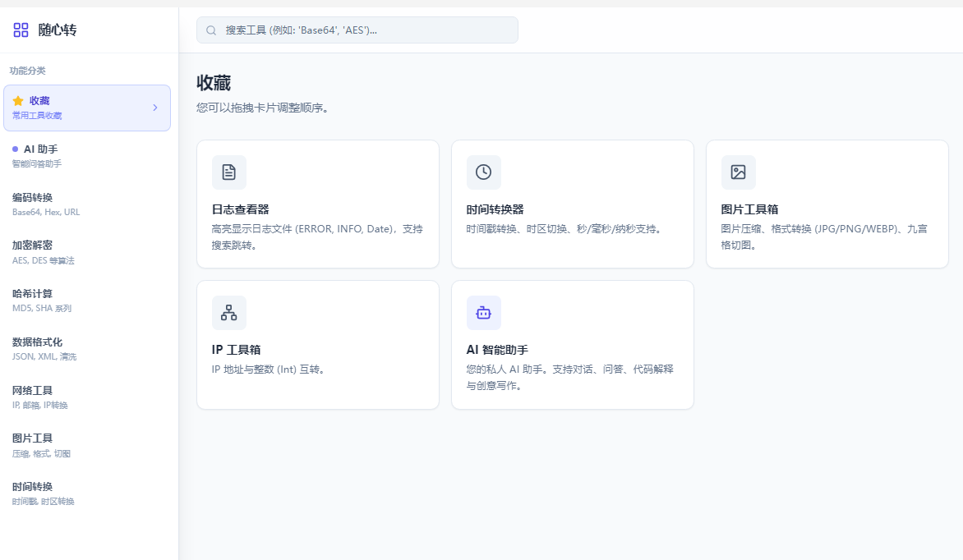This screenshot has width=963, height=560.
Task: Open the 日志查看器 card title
Action: [241, 209]
